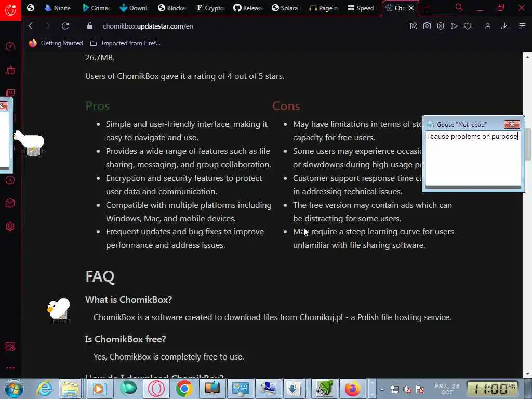Switch to the Ninite tab
Image resolution: width=532 pixels, height=399 pixels.
click(57, 8)
